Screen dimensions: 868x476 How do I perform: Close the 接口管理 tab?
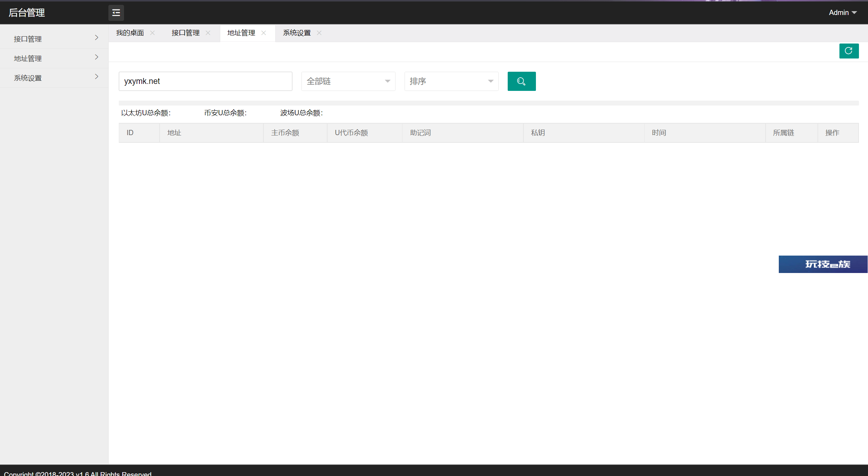pyautogui.click(x=208, y=33)
